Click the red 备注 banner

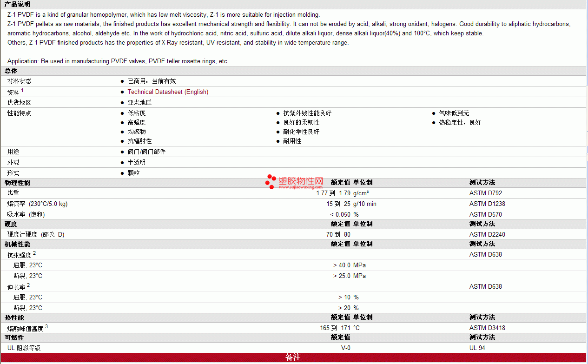click(293, 357)
